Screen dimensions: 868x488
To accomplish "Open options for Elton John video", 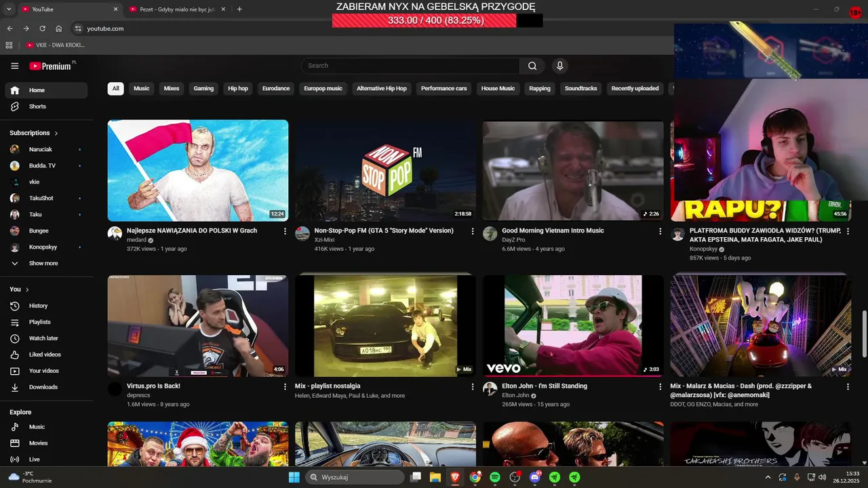I will 660,386.
